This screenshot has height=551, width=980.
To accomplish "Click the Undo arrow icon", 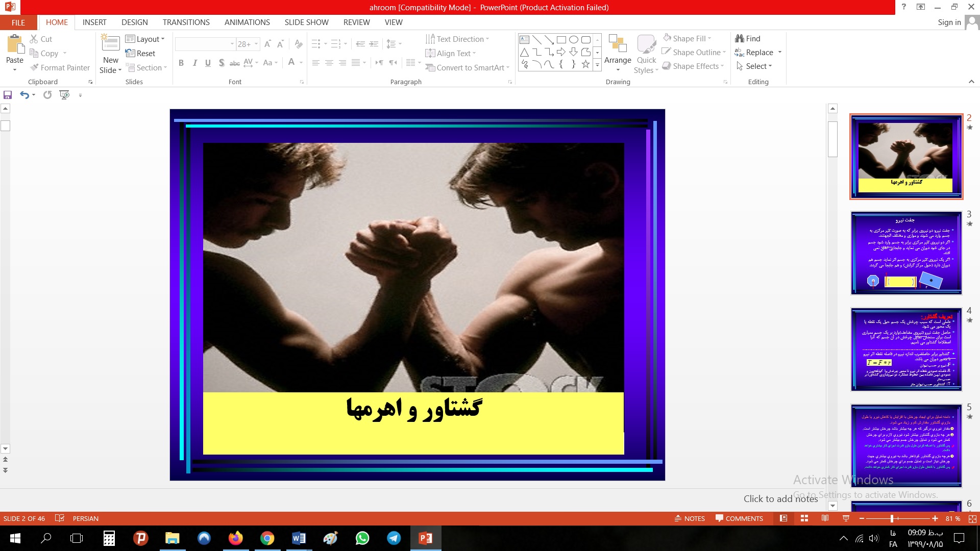I will tap(24, 95).
